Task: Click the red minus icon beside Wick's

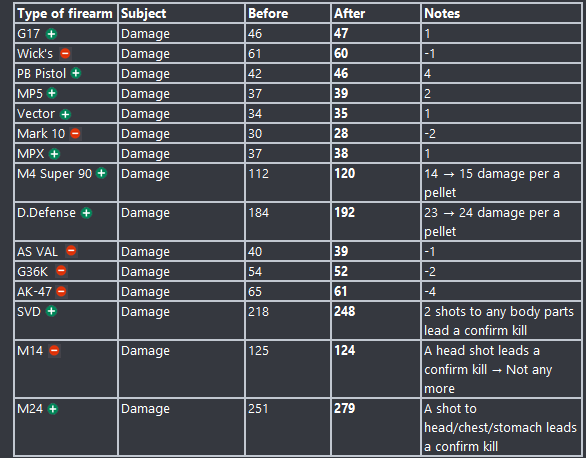Action: (x=65, y=53)
